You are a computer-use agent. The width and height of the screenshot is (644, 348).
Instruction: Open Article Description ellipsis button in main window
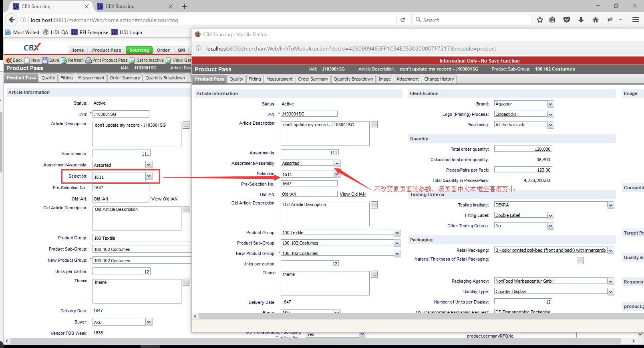click(186, 125)
